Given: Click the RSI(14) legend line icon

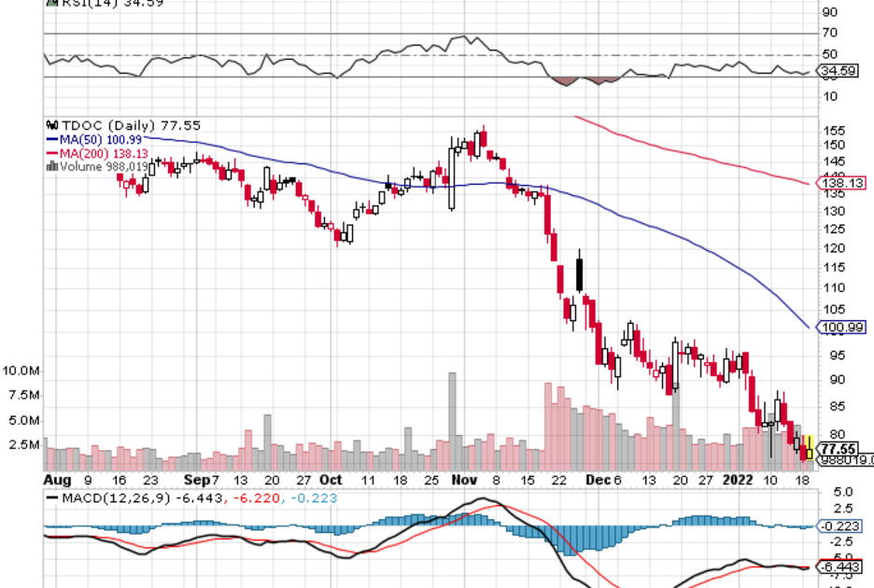Looking at the screenshot, I should tap(52, 3).
